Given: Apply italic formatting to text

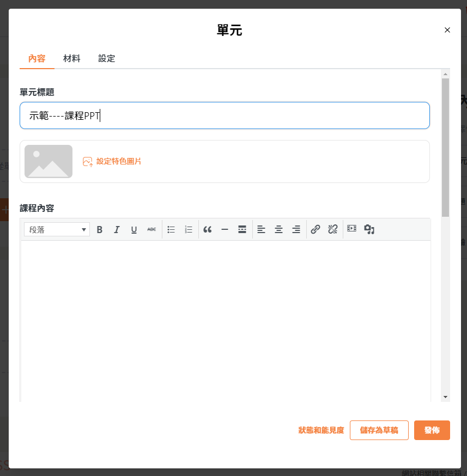Looking at the screenshot, I should (117, 230).
